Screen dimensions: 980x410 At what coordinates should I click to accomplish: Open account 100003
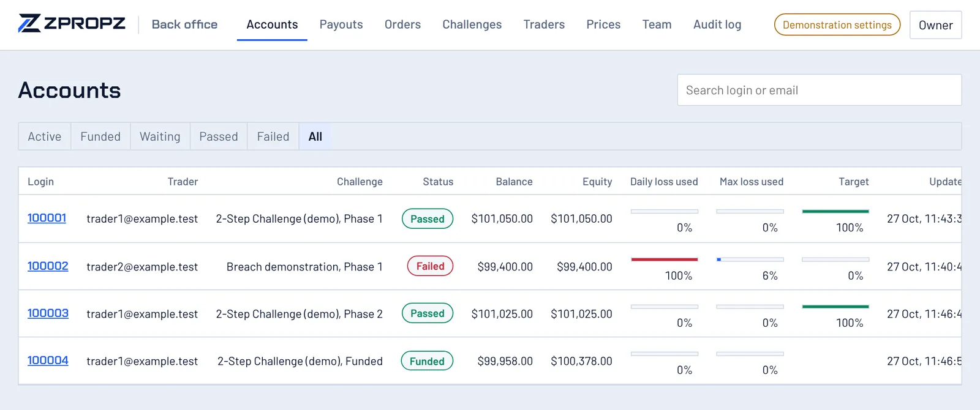(x=48, y=313)
